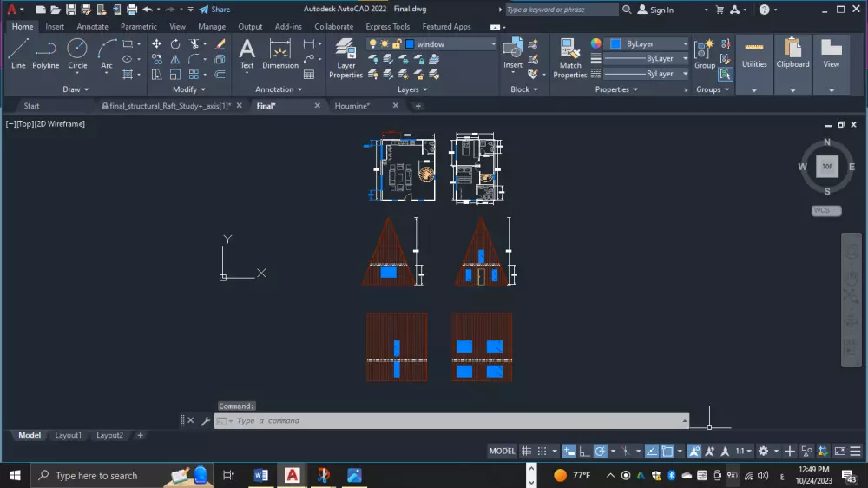Click the TOP face of ViewCube
The width and height of the screenshot is (868, 488).
pos(827,167)
